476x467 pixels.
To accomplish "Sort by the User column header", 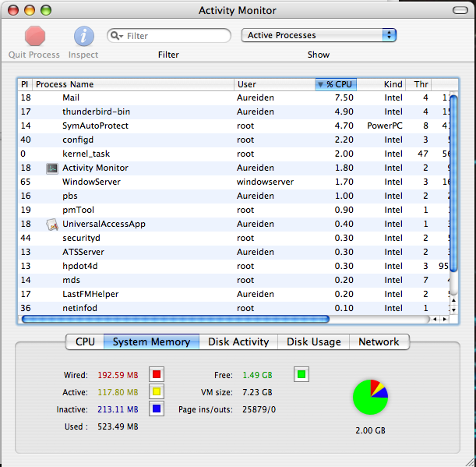I will coord(274,84).
